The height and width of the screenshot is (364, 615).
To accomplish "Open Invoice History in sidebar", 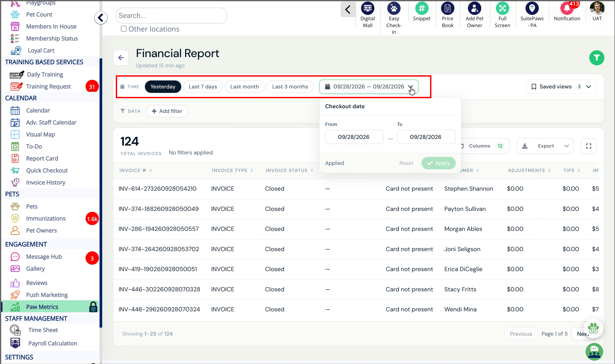I will (x=46, y=182).
